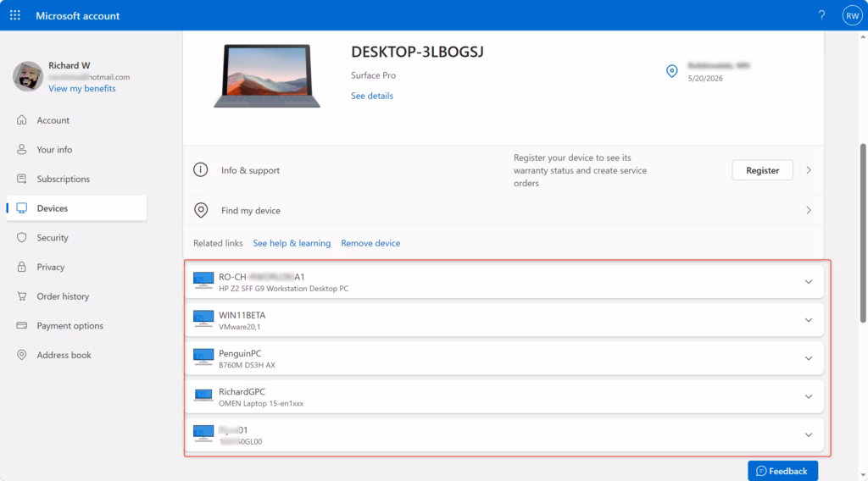Click Richard W profile photo
The image size is (868, 481).
click(x=28, y=76)
